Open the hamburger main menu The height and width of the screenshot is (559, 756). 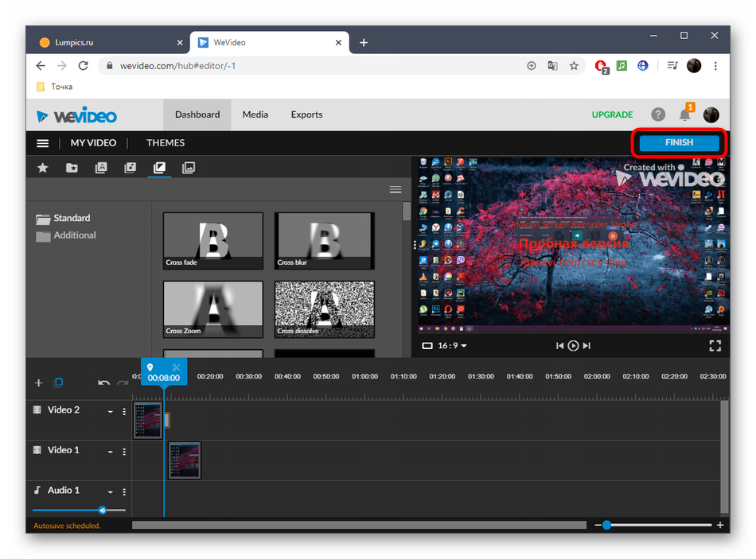point(43,143)
